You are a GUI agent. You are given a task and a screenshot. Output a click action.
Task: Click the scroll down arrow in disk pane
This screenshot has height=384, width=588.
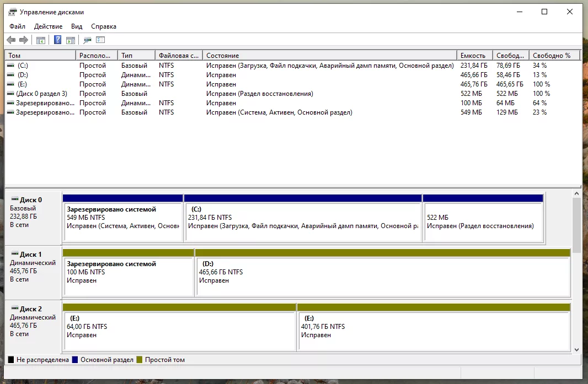click(x=577, y=349)
